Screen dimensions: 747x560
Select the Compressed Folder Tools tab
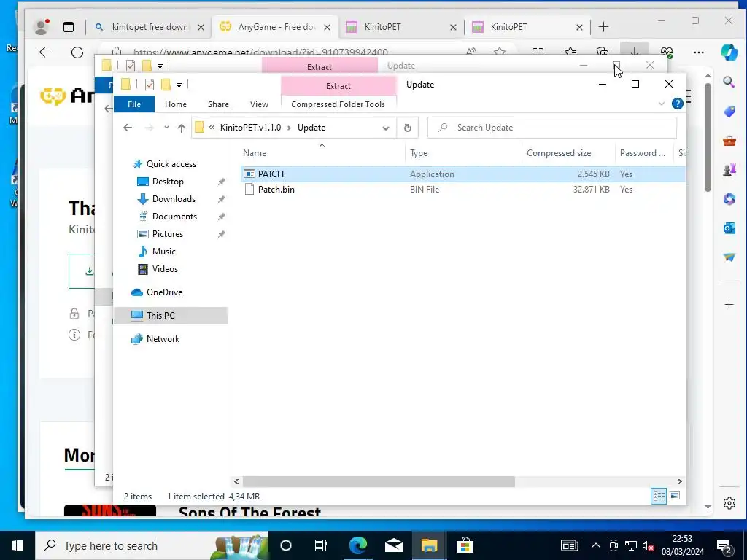click(x=338, y=104)
